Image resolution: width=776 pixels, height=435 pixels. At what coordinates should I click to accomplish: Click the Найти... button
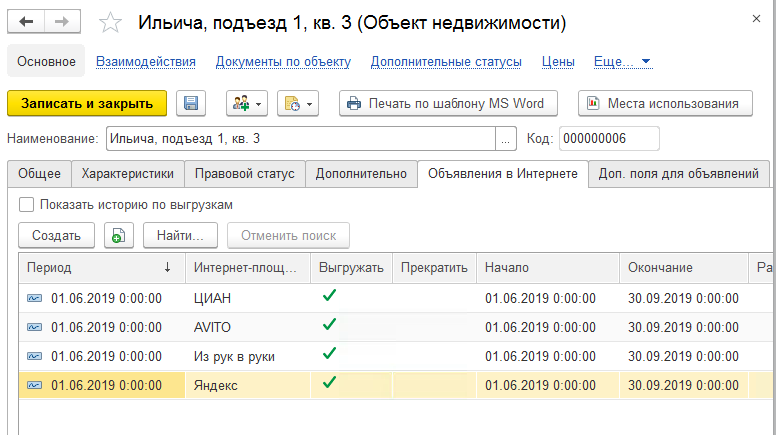180,236
